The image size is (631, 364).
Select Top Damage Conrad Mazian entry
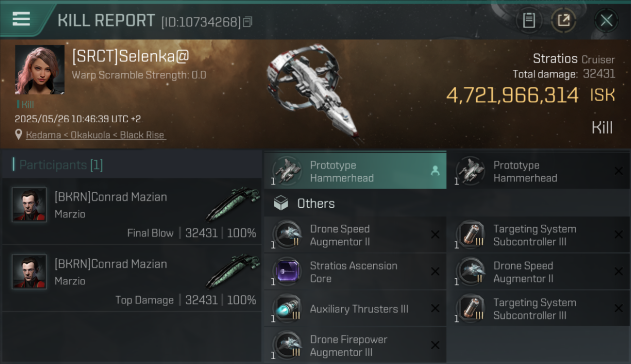(132, 278)
